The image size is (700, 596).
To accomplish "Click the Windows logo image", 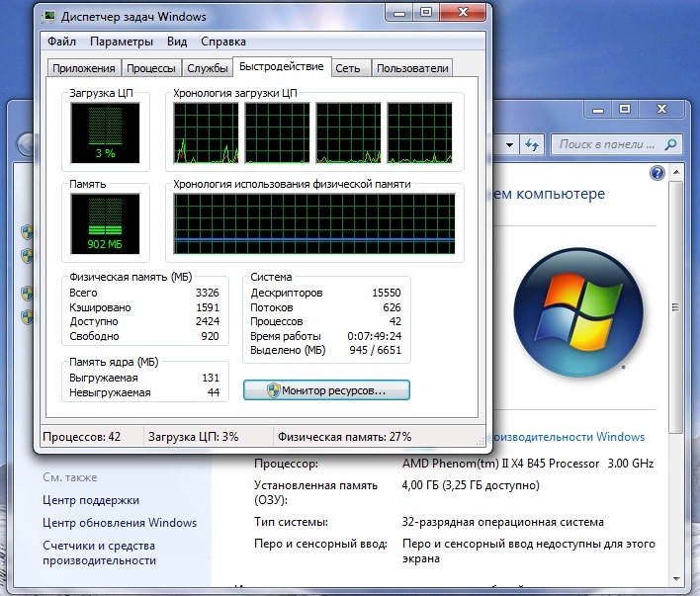I will pos(578,312).
